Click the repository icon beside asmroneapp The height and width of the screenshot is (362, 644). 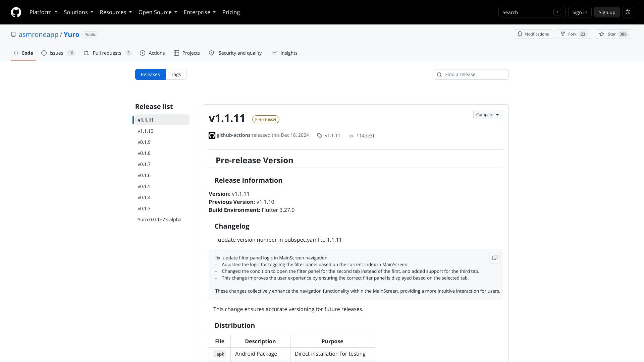pyautogui.click(x=13, y=35)
